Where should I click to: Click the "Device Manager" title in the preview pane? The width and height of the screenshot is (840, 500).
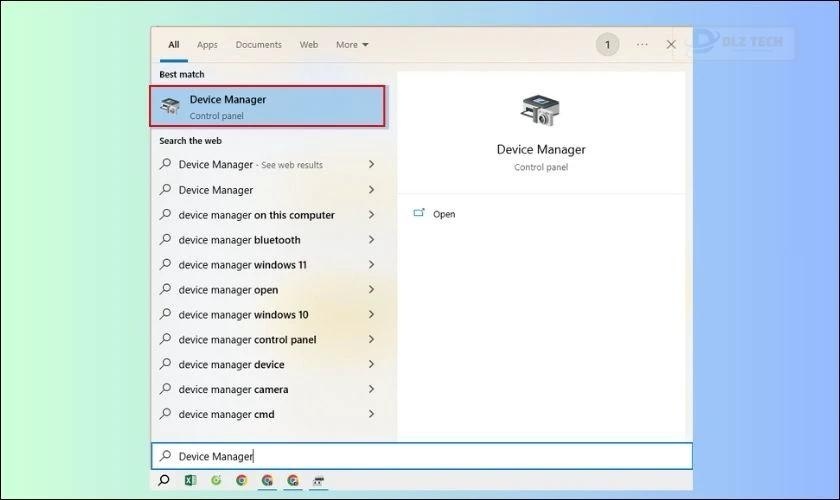click(x=541, y=150)
